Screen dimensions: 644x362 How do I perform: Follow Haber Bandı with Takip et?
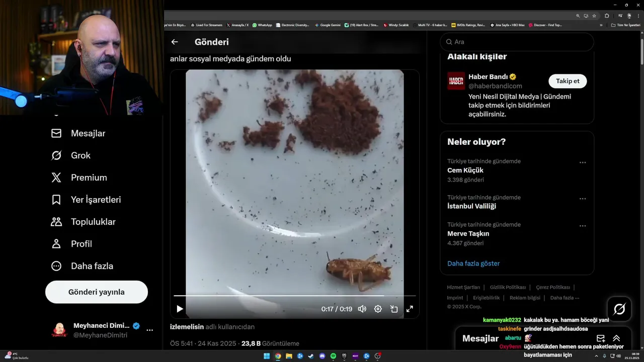click(x=568, y=81)
